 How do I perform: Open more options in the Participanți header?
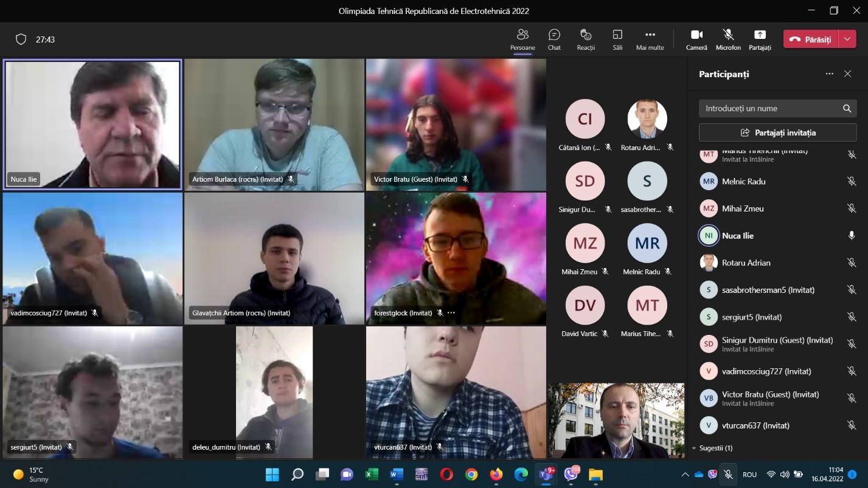tap(829, 74)
